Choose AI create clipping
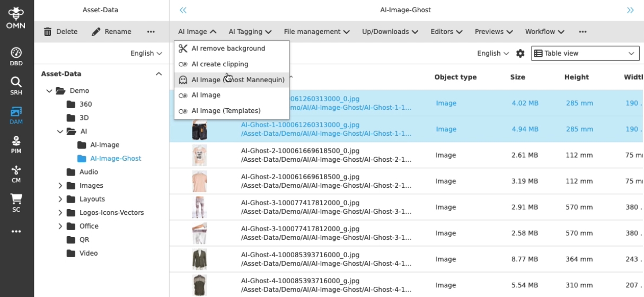 (x=232, y=64)
